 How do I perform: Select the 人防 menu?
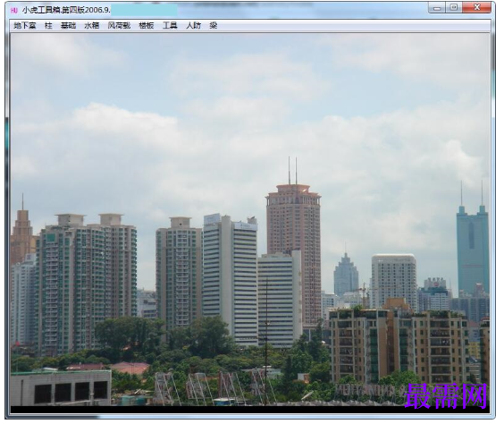[x=194, y=26]
